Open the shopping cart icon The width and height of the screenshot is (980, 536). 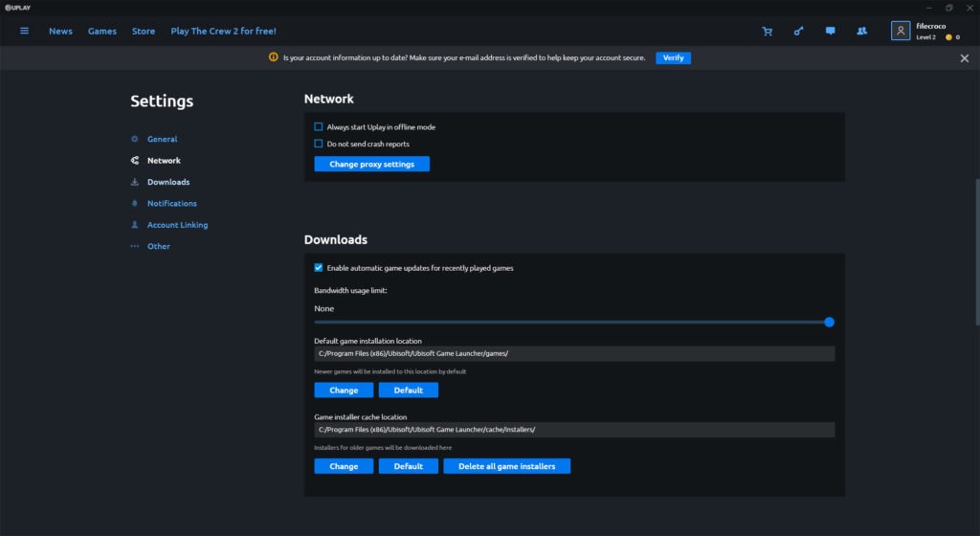coord(767,32)
